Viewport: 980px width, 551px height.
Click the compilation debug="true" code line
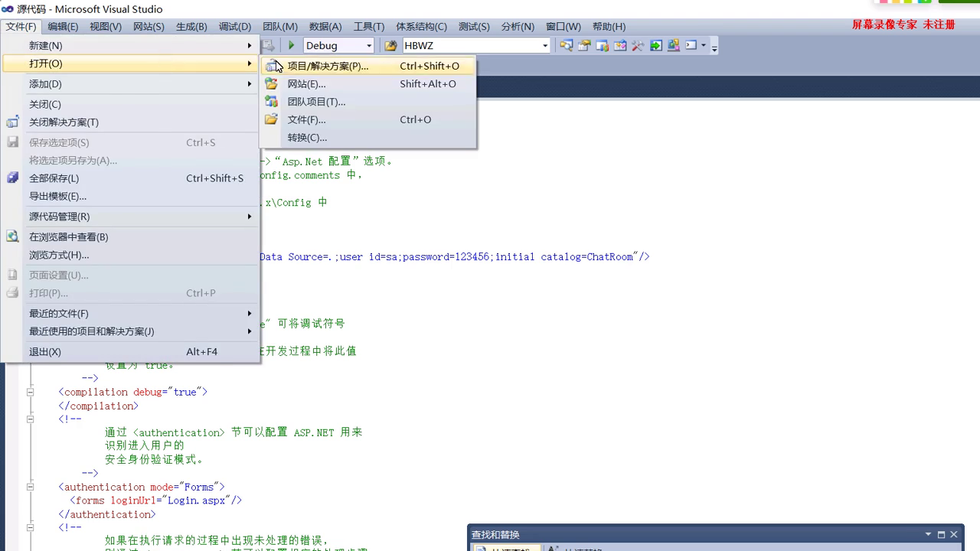click(x=133, y=392)
